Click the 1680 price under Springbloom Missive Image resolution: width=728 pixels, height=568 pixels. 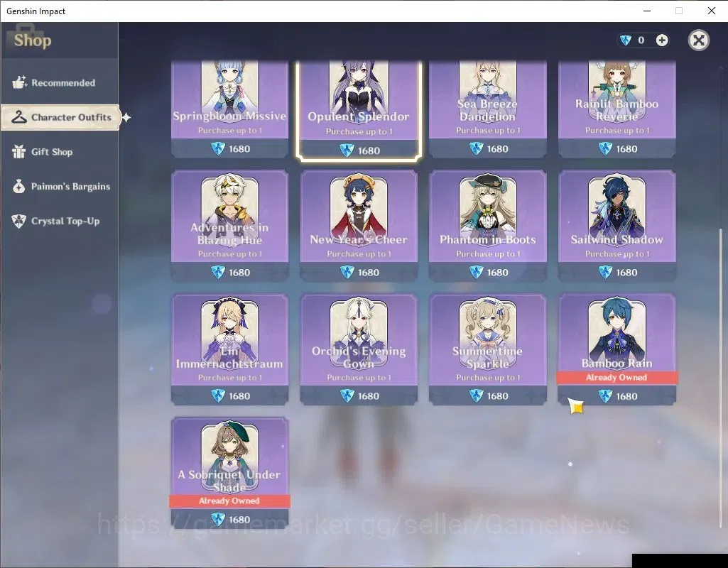pyautogui.click(x=239, y=149)
